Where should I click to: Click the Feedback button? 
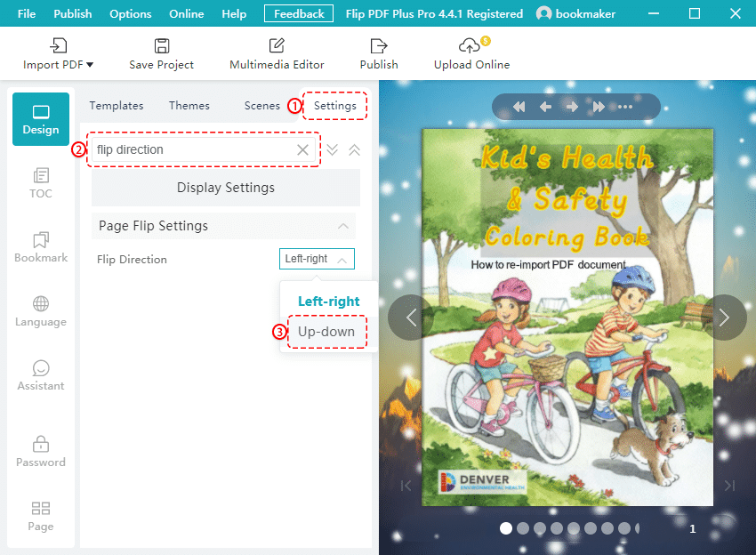pos(298,13)
